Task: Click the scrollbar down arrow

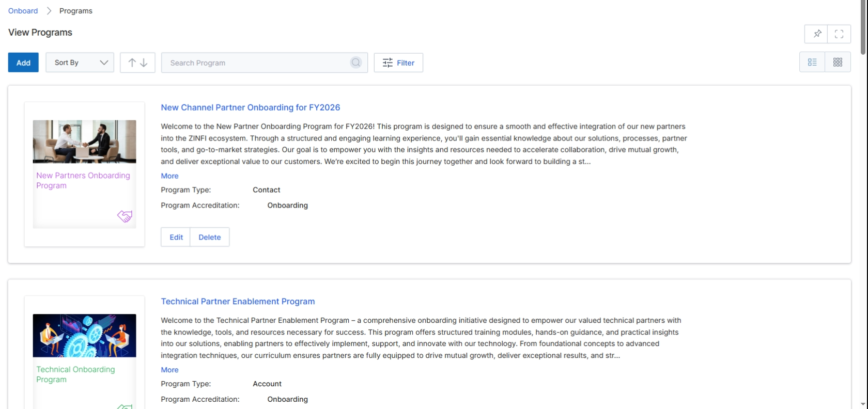Action: coord(863,404)
